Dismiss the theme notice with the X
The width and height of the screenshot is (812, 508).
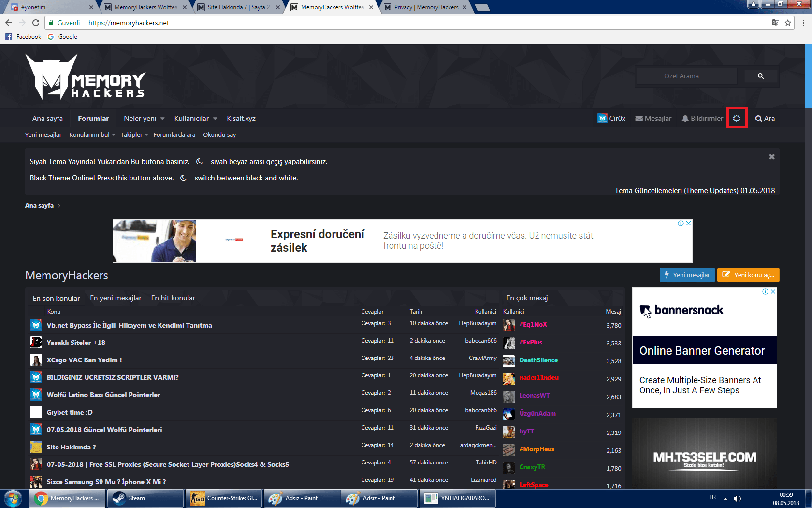coord(771,157)
